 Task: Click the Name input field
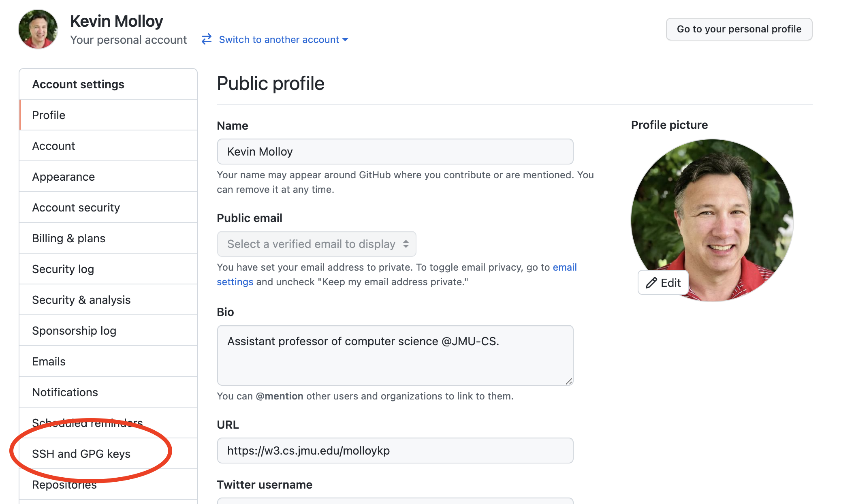395,152
